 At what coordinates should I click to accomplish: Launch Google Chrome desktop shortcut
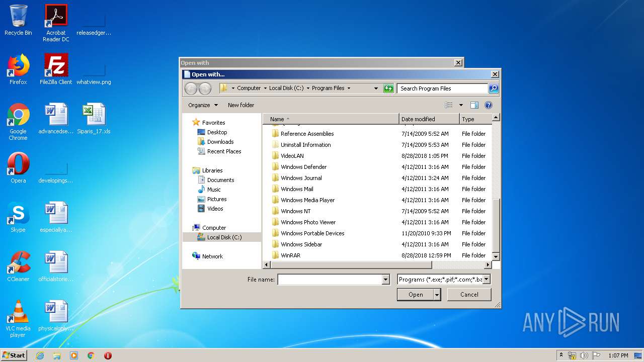[18, 122]
